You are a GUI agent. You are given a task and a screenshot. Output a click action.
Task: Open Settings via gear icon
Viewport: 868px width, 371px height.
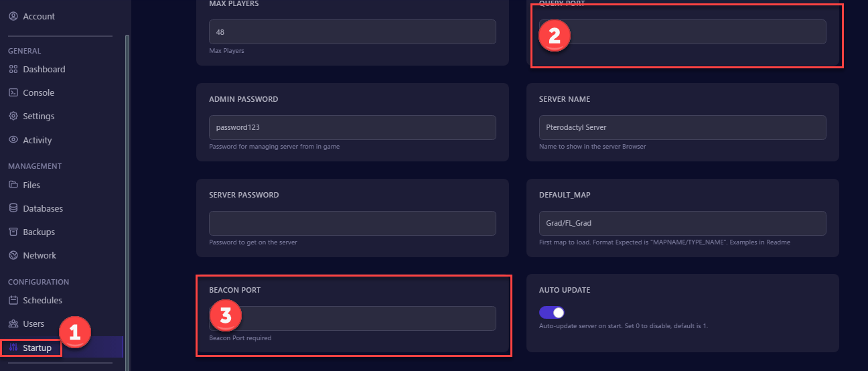pos(13,116)
